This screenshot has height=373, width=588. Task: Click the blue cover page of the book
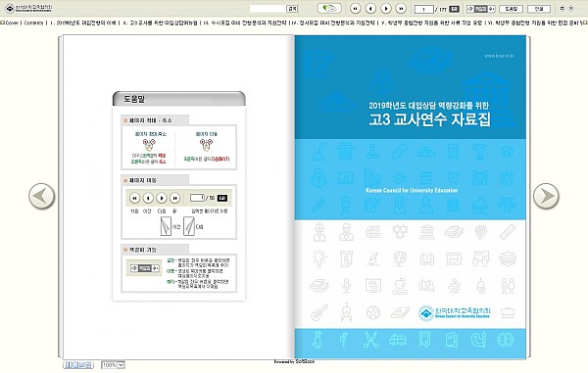click(411, 197)
